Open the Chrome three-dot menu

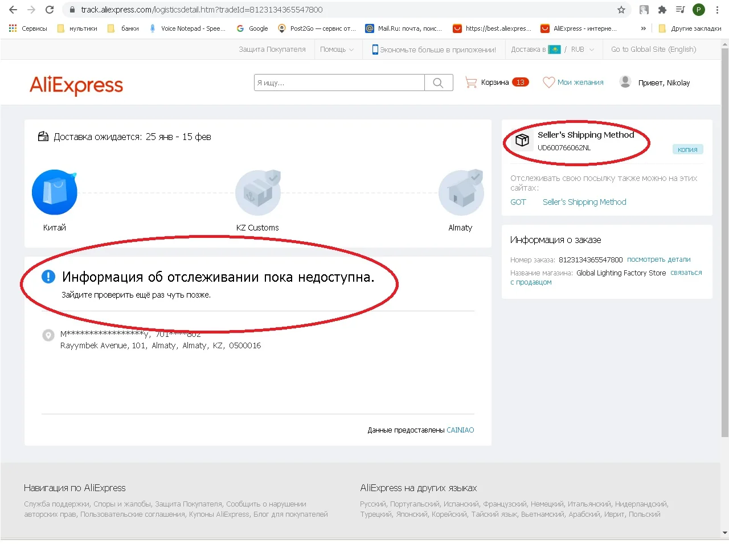[717, 10]
